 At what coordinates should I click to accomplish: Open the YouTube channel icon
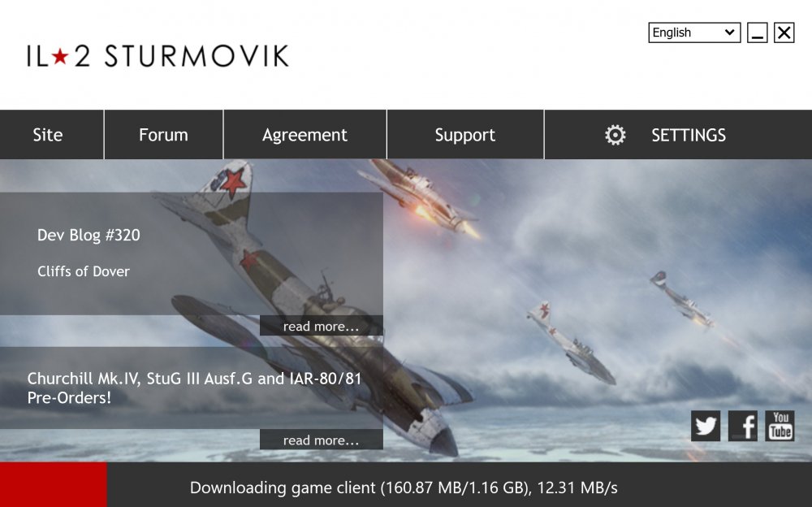click(x=780, y=426)
